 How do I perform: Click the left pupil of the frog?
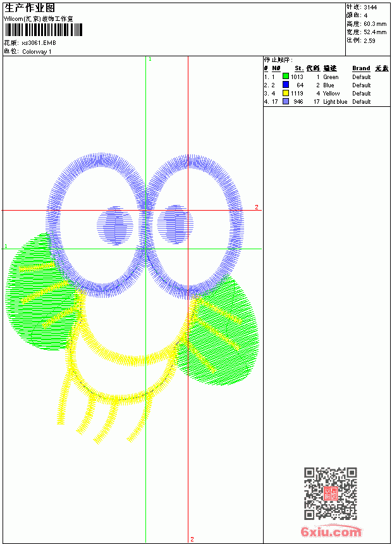(x=115, y=226)
